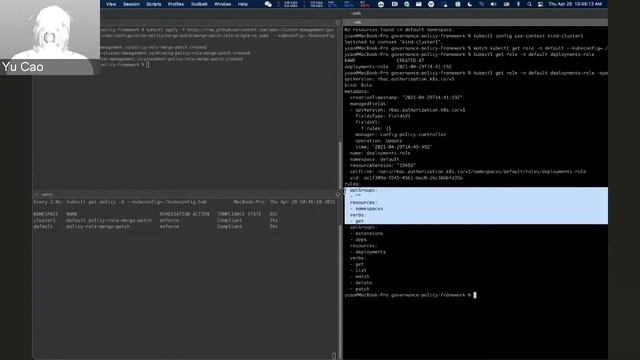Click the top-left terminal pane scrollbar
This screenshot has width=640, height=360.
pos(340,165)
